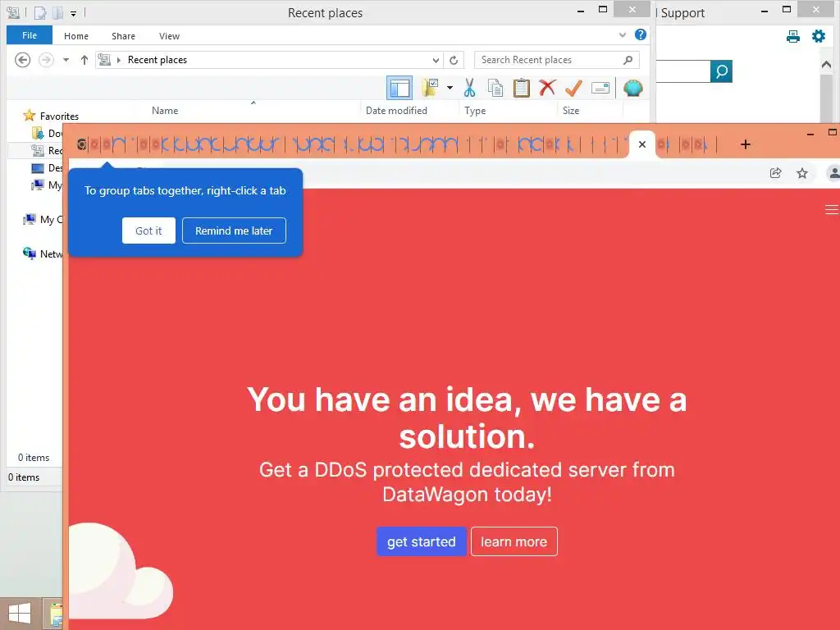840x630 pixels.
Task: Click the magnifier in Explorer search box
Action: [x=628, y=60]
